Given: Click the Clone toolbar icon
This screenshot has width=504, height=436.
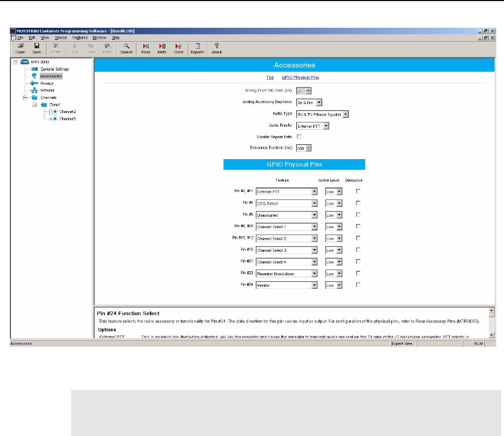Looking at the screenshot, I should [x=178, y=49].
